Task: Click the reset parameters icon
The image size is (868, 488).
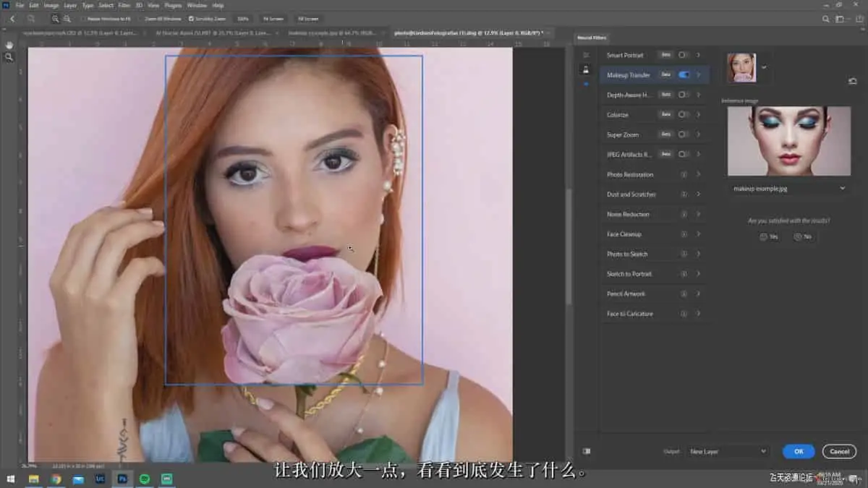Action: click(852, 82)
